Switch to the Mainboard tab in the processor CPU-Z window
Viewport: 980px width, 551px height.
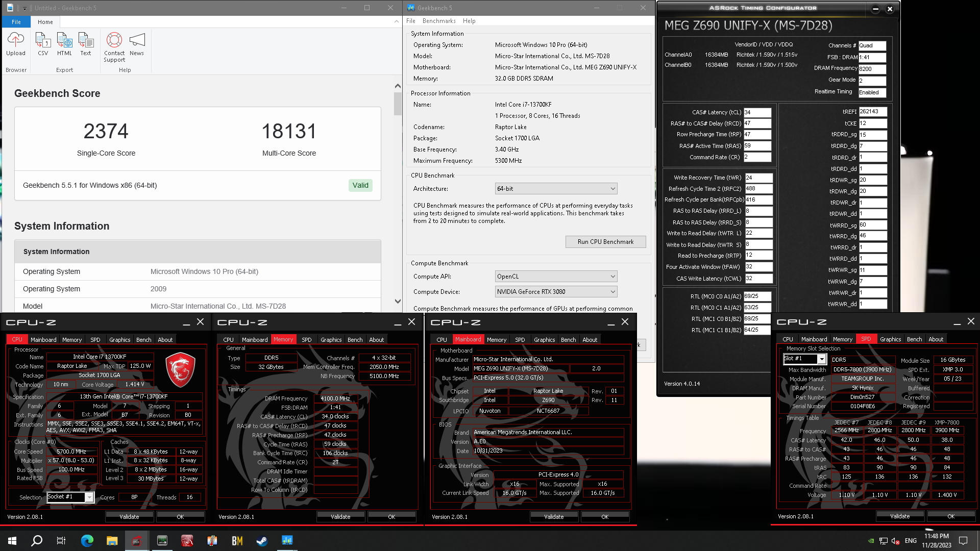click(x=43, y=340)
